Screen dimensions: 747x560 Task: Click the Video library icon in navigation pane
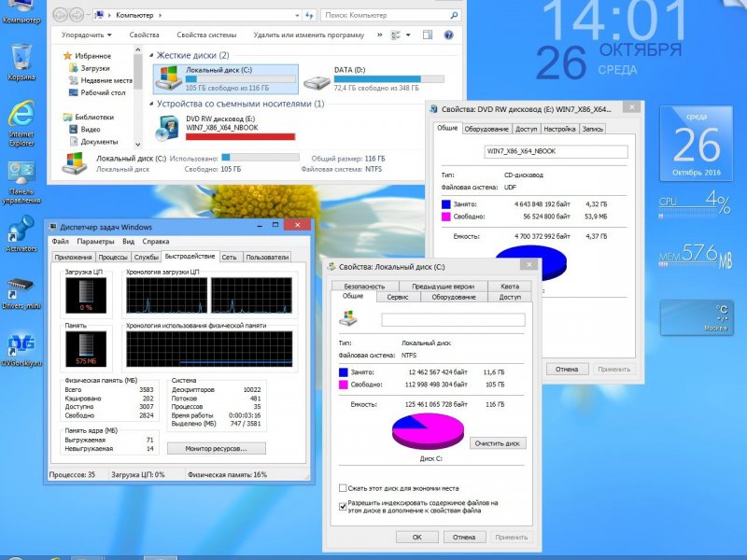point(74,129)
